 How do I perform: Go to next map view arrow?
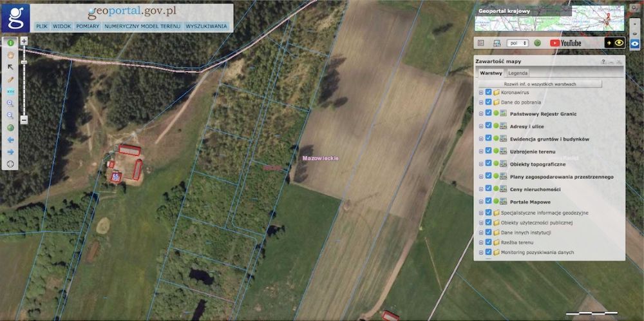11,152
